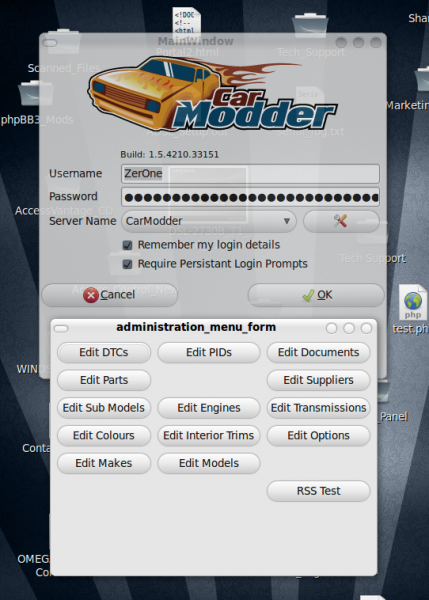429x600 pixels.
Task: Click the Edit Parts button
Action: [104, 380]
